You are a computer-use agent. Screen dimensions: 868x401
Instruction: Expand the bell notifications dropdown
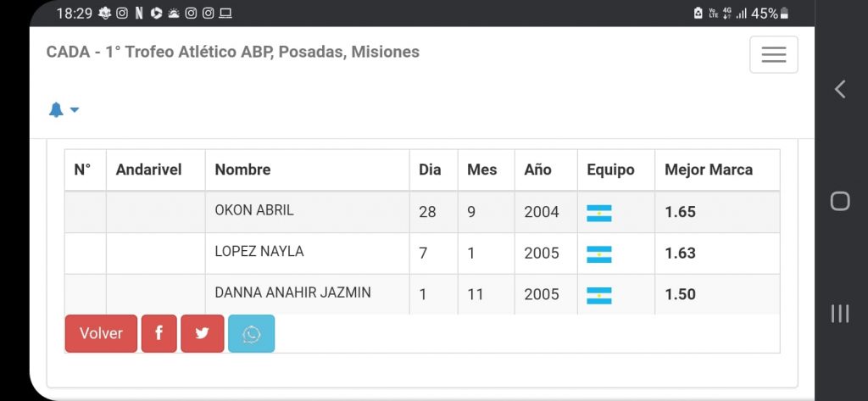click(64, 109)
